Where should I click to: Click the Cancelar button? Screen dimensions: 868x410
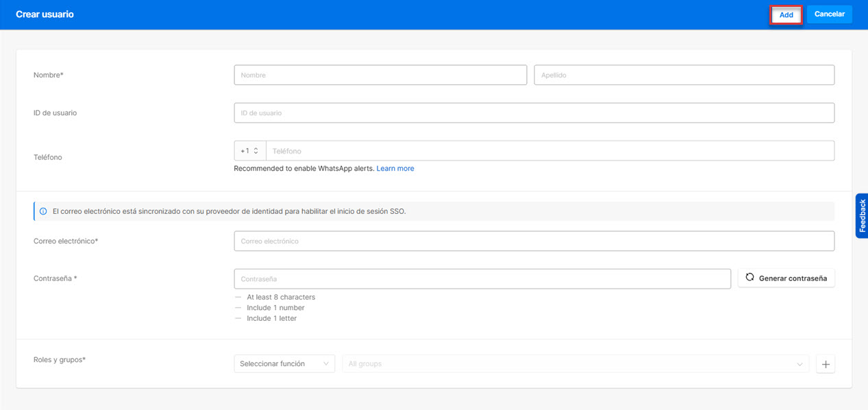830,14
